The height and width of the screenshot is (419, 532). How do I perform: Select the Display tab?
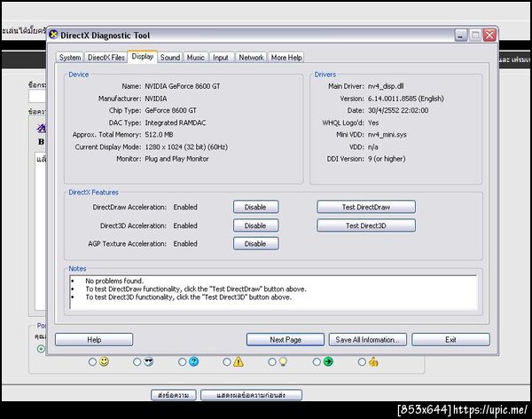click(x=143, y=57)
